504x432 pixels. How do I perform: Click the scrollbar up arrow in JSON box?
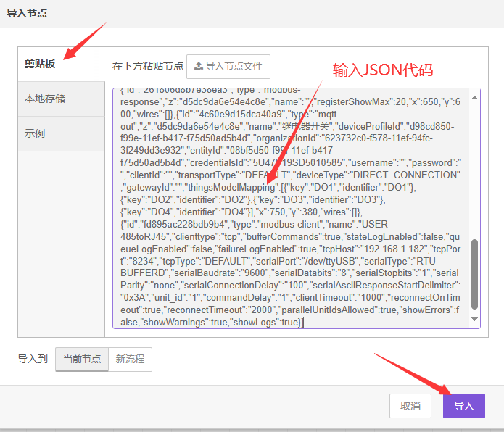click(x=475, y=97)
